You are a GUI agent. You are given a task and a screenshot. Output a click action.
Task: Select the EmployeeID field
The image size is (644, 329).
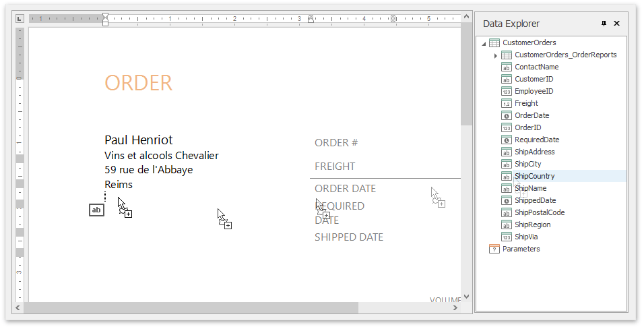coord(534,91)
